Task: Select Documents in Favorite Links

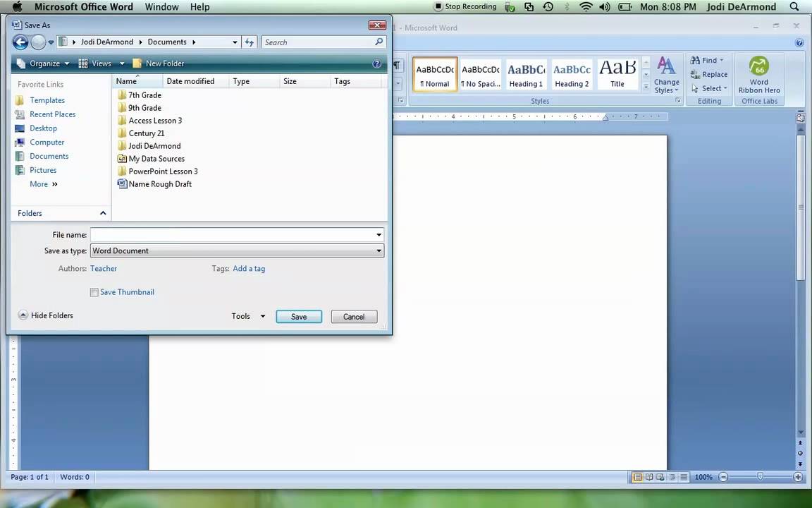Action: click(49, 156)
